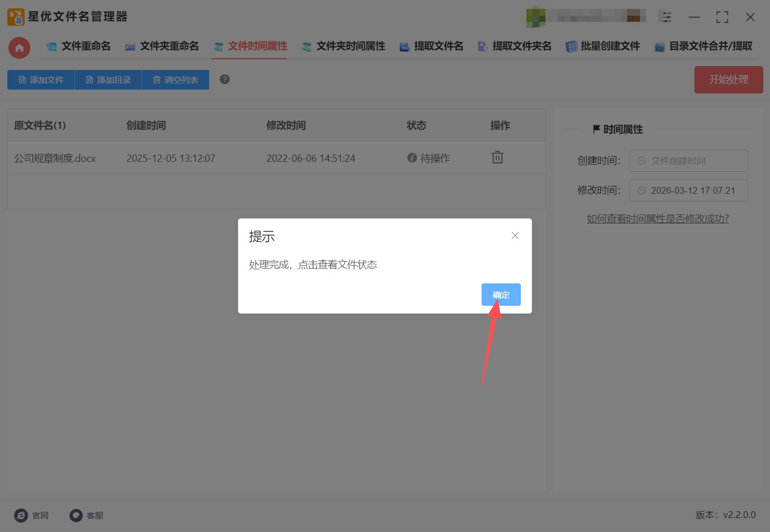Click the clock icon in the 修改时间 field

[642, 190]
